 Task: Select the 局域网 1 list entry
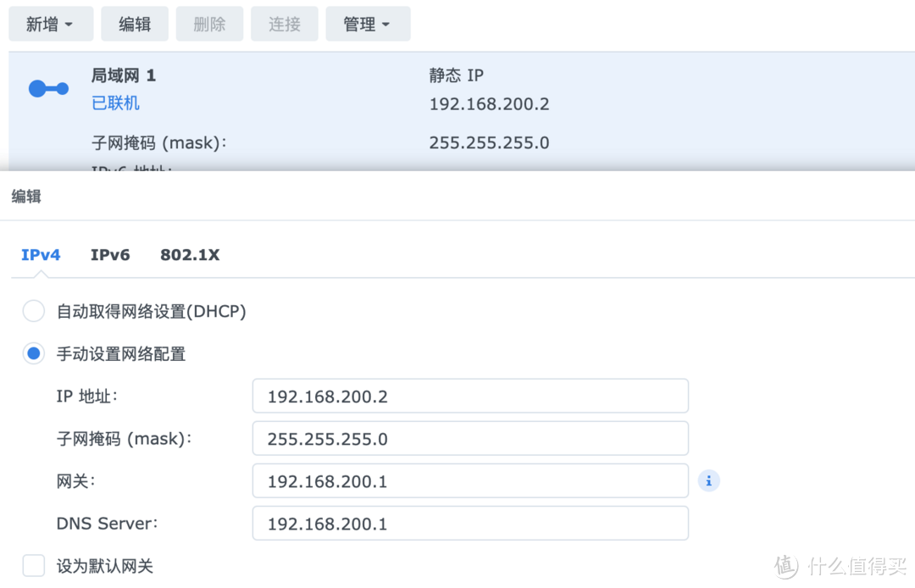[124, 75]
